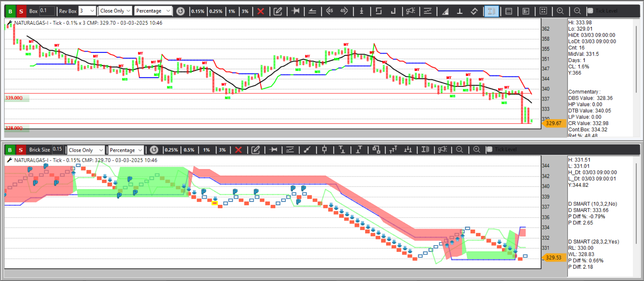Open the Rev Box dropdown
644x281 pixels.
[87, 11]
